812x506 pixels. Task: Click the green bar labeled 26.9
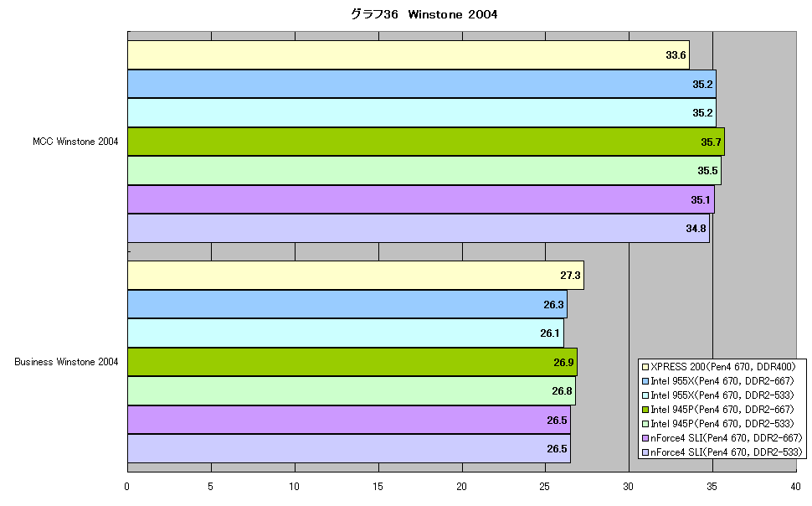[352, 362]
